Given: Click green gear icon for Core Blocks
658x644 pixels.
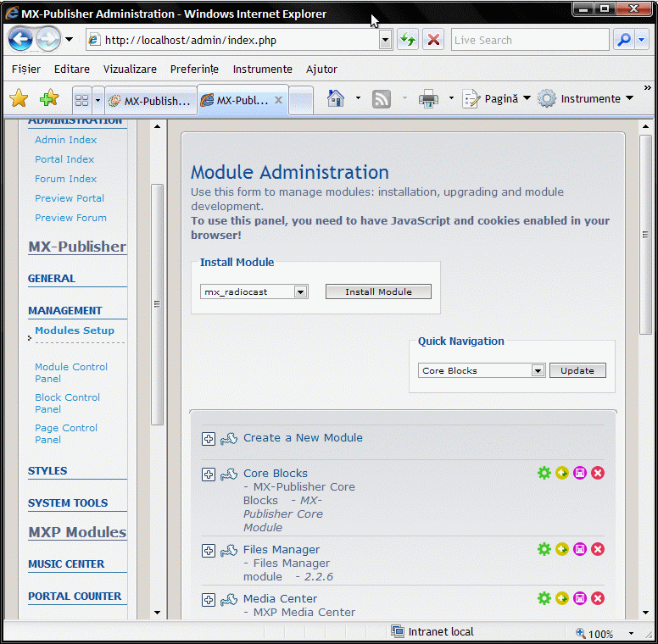Looking at the screenshot, I should 544,473.
